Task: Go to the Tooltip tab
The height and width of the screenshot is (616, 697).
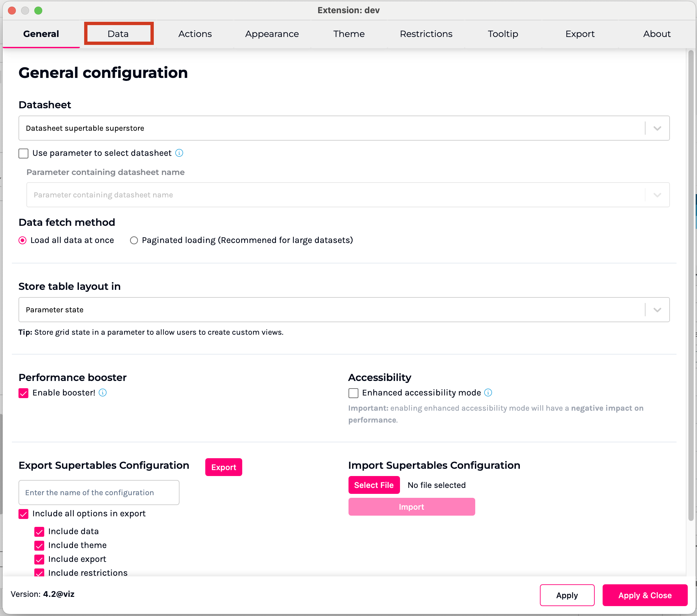Action: click(503, 34)
